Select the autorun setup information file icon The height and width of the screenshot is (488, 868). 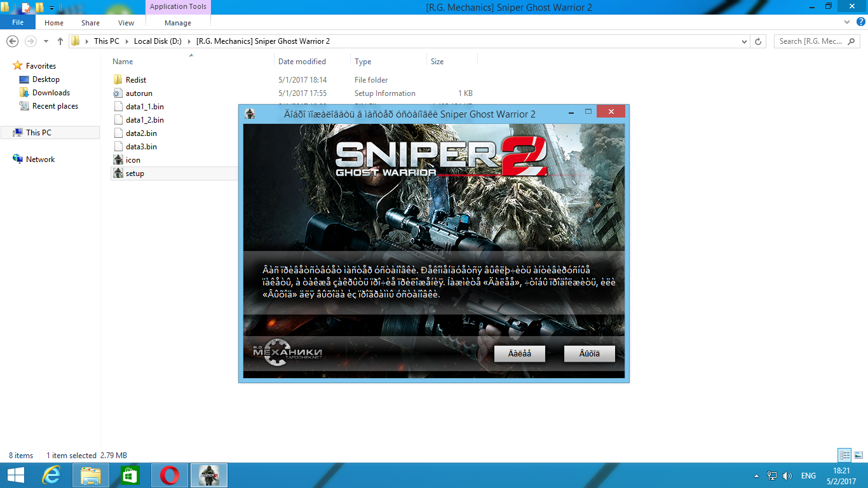118,93
